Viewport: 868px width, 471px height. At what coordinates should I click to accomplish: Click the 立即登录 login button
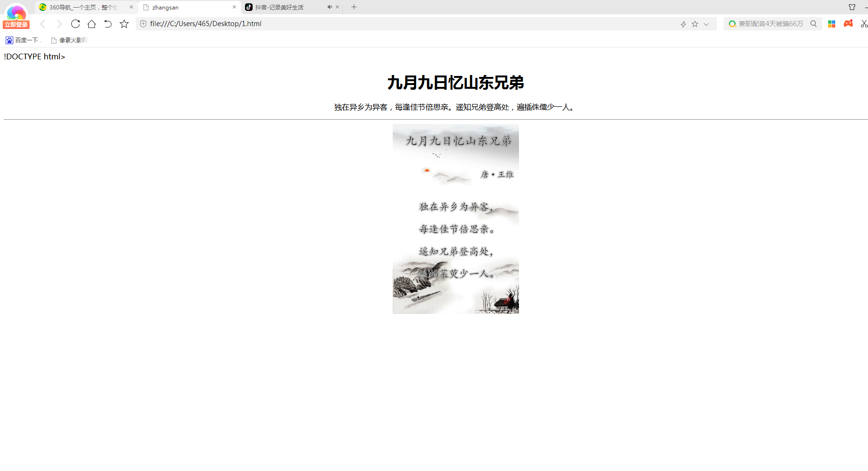[x=16, y=25]
